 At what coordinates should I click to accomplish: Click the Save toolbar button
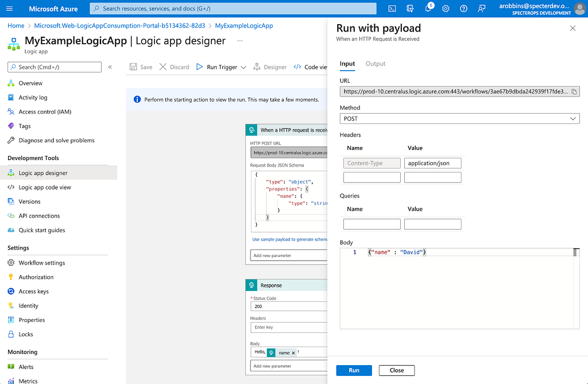pyautogui.click(x=141, y=67)
